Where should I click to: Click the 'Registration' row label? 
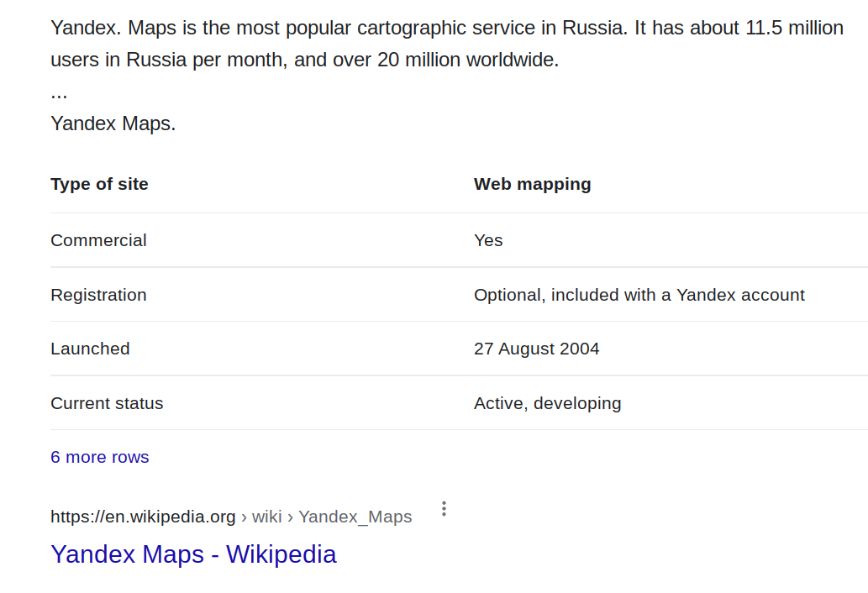coord(98,295)
